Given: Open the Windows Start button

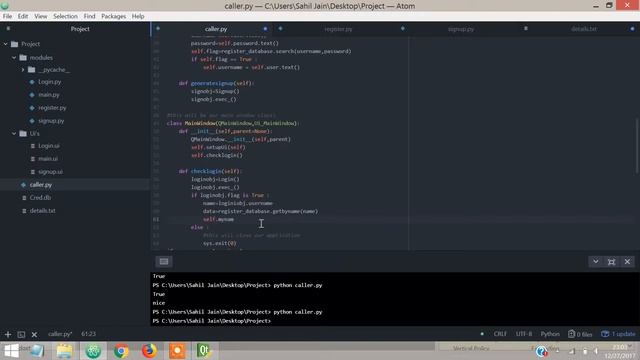Looking at the screenshot, I should click(11, 351).
